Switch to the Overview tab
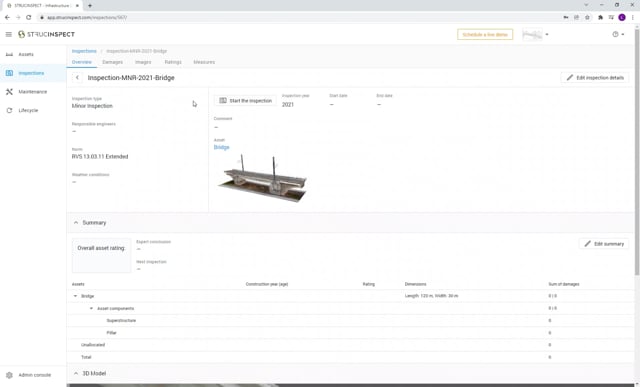This screenshot has height=387, width=640. coord(82,62)
